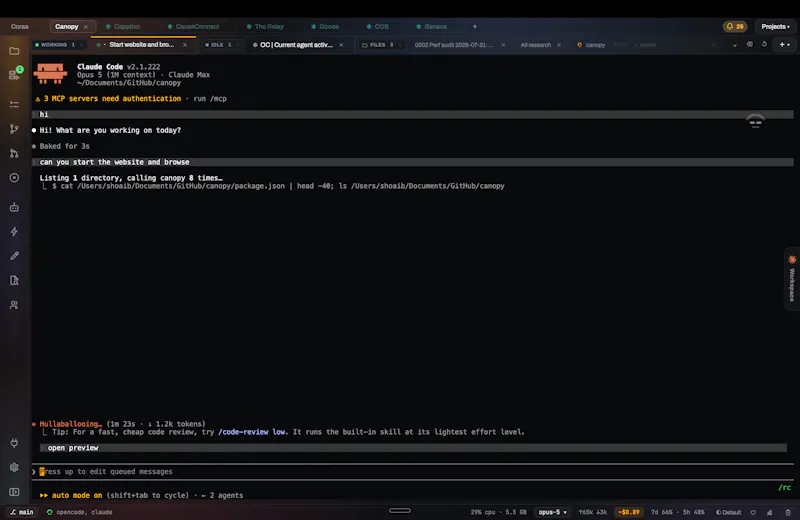Expand the tab overflow chevron
The height and width of the screenshot is (520, 800).
pos(735,45)
